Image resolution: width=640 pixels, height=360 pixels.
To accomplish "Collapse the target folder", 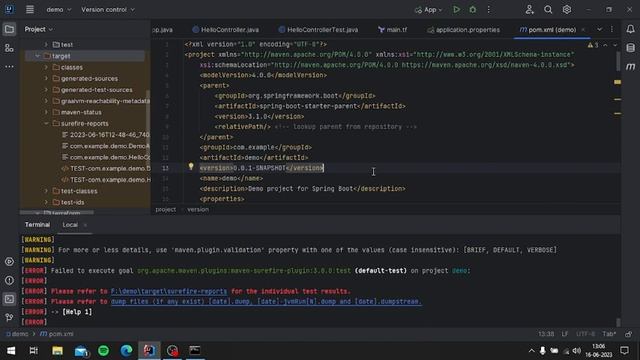I will tap(38, 56).
